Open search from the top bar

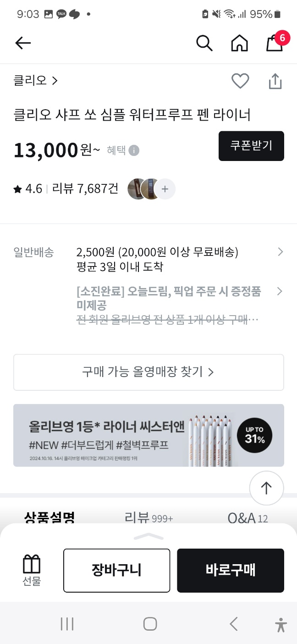[204, 43]
